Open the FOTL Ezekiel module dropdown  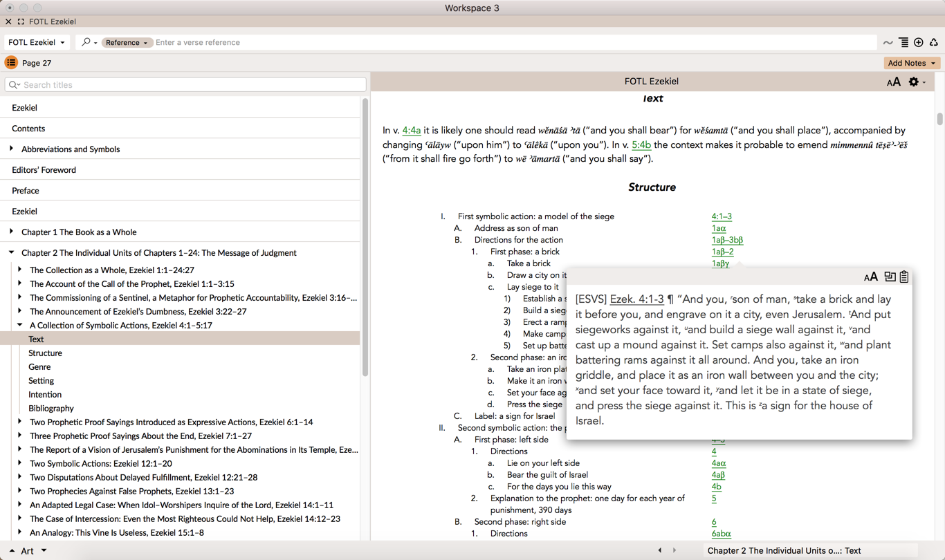point(37,43)
